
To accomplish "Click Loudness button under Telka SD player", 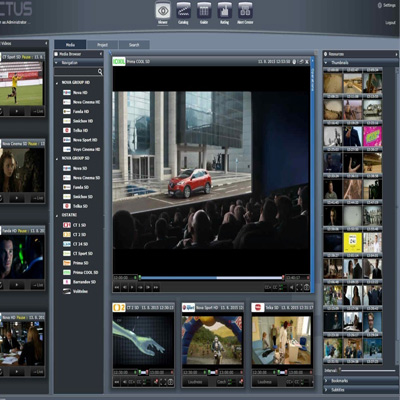I will 264,382.
